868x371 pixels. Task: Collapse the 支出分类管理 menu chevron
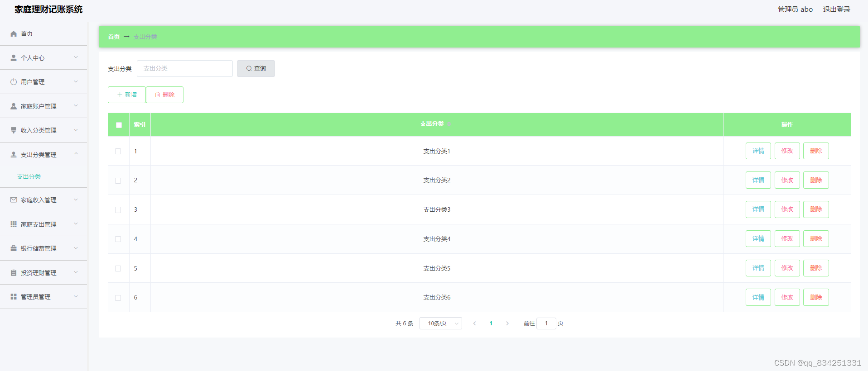[76, 154]
